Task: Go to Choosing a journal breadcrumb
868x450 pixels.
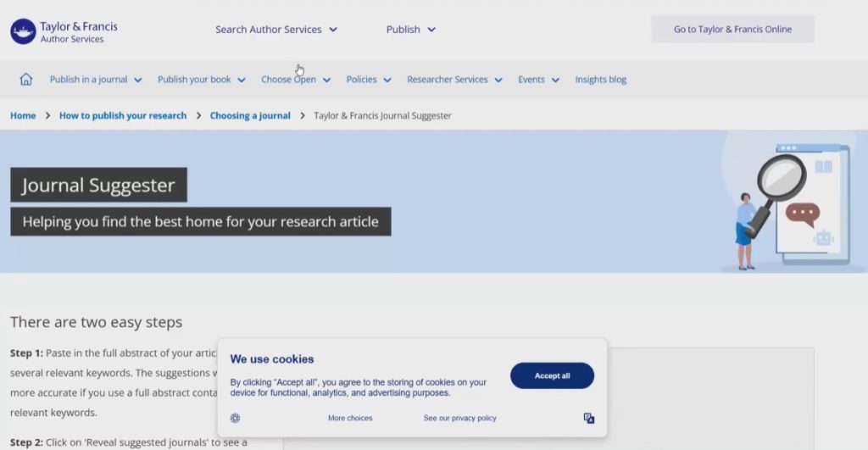Action: coord(250,115)
